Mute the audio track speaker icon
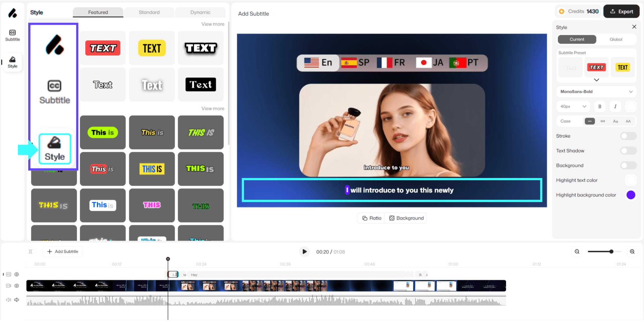The image size is (644, 323). [17, 300]
